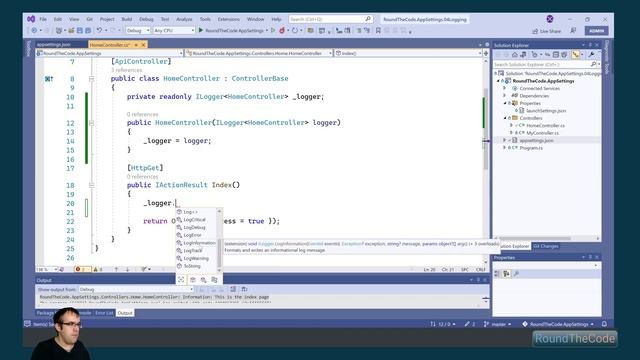The width and height of the screenshot is (640, 360).
Task: Click the Show All Files icon in Solution Explorer
Action: 564,55
